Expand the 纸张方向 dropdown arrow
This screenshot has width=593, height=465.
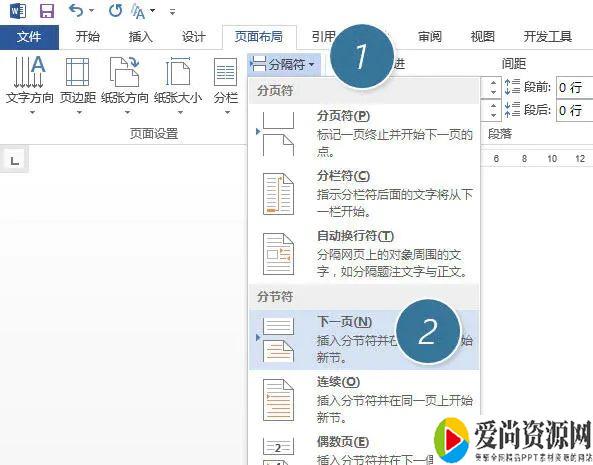click(127, 112)
